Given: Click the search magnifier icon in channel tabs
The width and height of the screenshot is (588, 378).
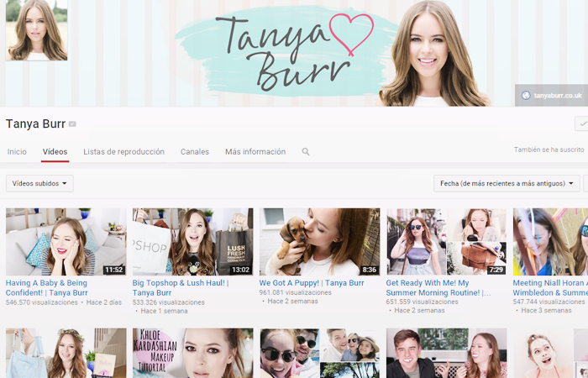Looking at the screenshot, I should [306, 151].
